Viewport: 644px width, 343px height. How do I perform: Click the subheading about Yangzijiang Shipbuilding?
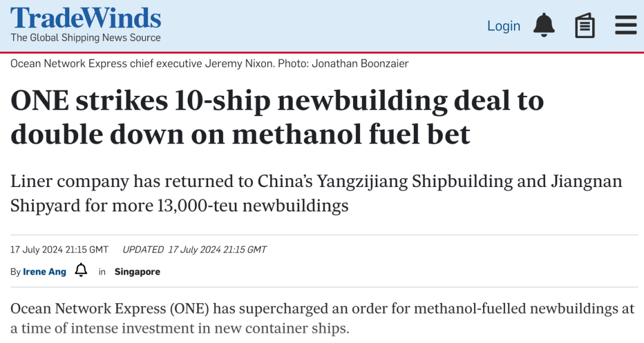316,194
